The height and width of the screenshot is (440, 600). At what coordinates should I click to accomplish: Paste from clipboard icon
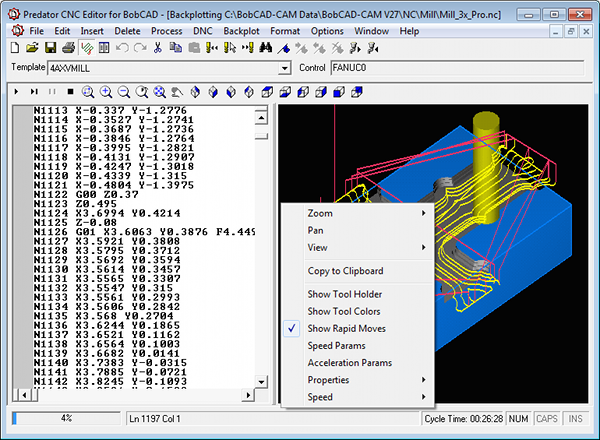coord(194,48)
